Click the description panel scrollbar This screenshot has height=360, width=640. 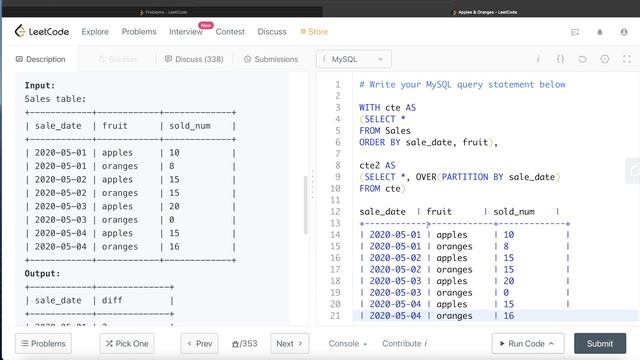point(305,205)
